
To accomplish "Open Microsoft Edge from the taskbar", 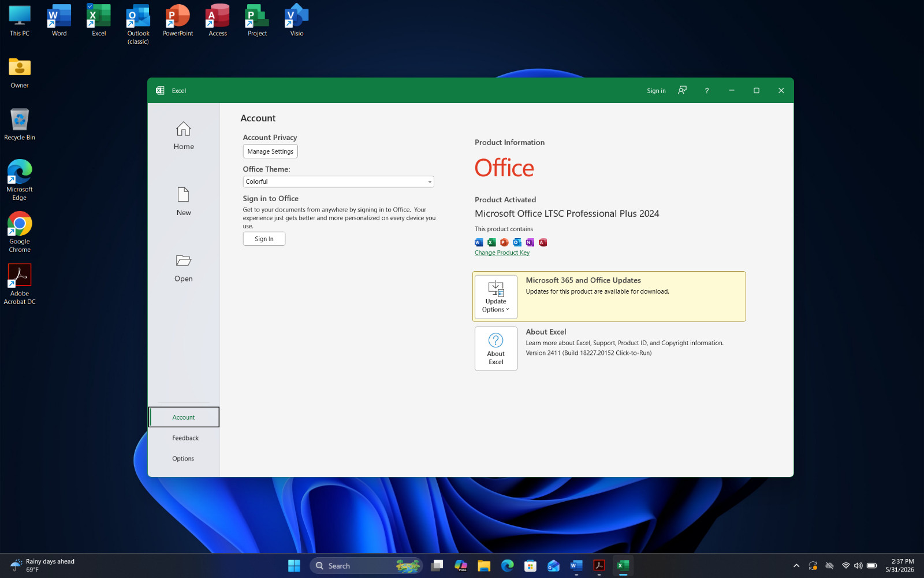I will pos(507,566).
